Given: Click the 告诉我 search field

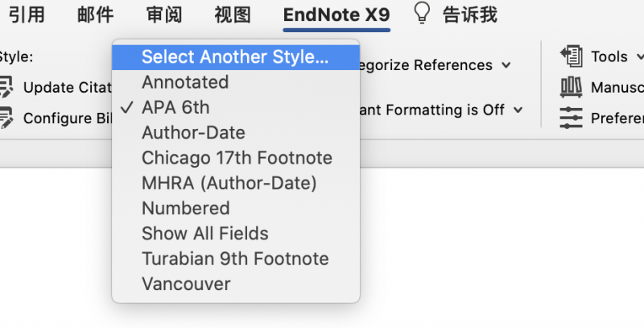Looking at the screenshot, I should [470, 15].
